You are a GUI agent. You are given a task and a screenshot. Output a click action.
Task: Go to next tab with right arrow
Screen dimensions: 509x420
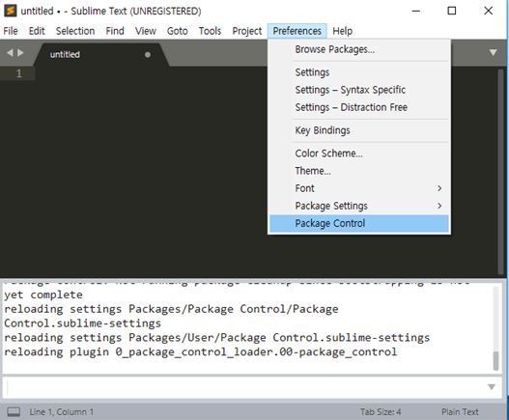20,52
